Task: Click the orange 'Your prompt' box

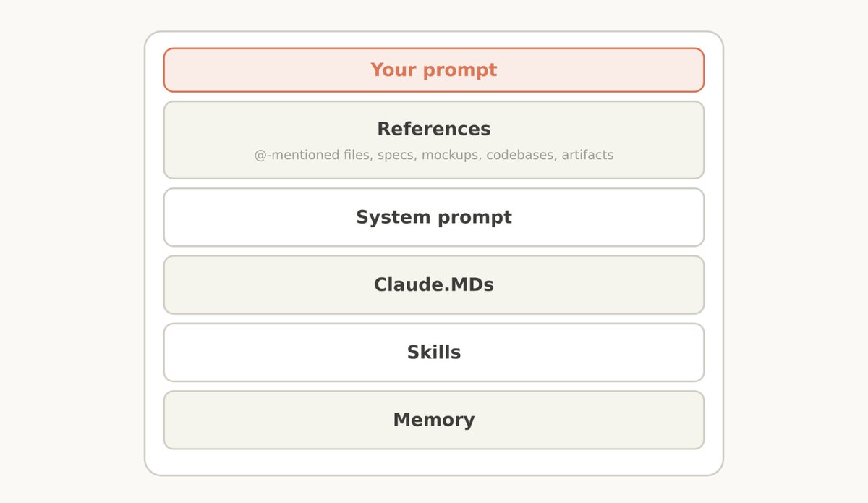Action: coord(434,70)
